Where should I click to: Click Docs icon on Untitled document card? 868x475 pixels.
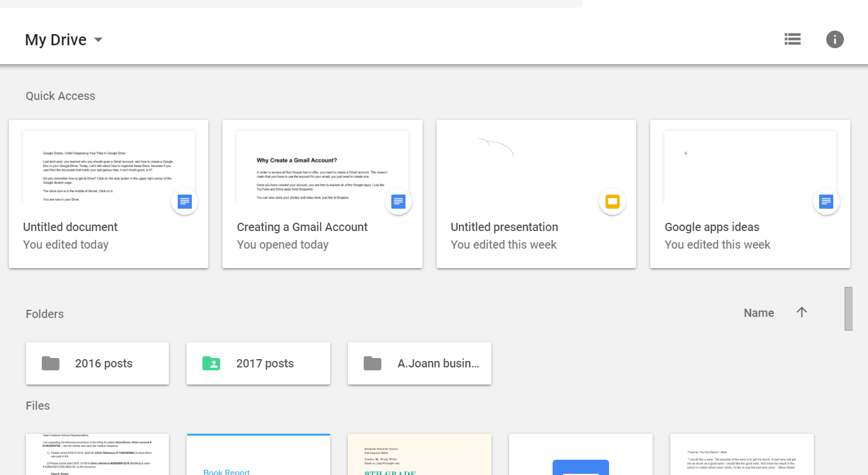tap(185, 202)
